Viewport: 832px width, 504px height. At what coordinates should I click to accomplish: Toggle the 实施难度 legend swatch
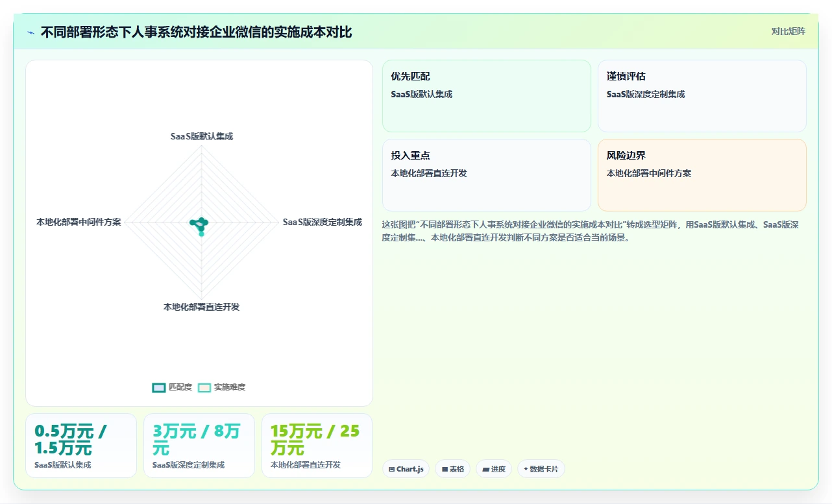(x=204, y=387)
